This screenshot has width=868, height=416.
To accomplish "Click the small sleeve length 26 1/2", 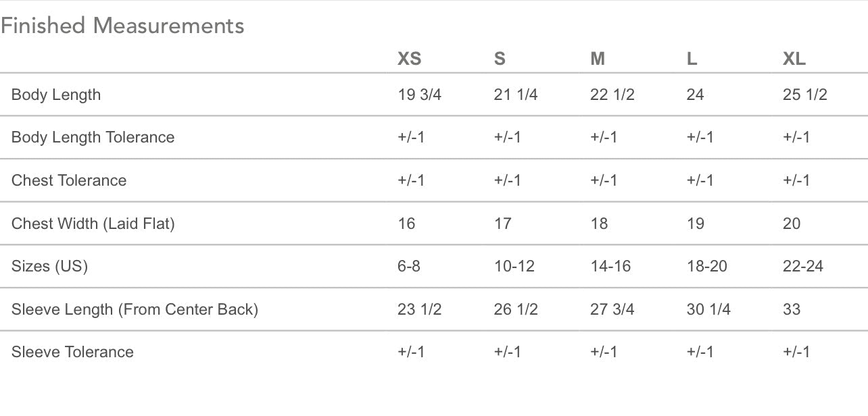I will click(516, 309).
